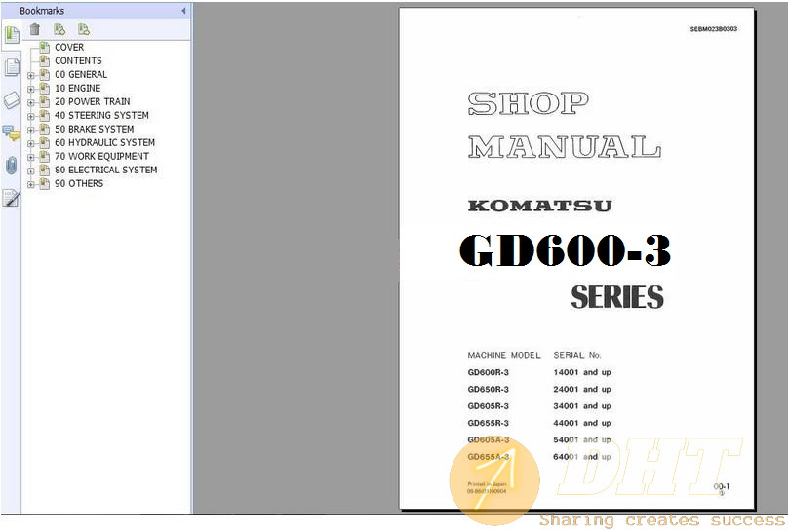Expand the 60 HYDRAULIC SYSTEM bookmark node

tap(30, 144)
